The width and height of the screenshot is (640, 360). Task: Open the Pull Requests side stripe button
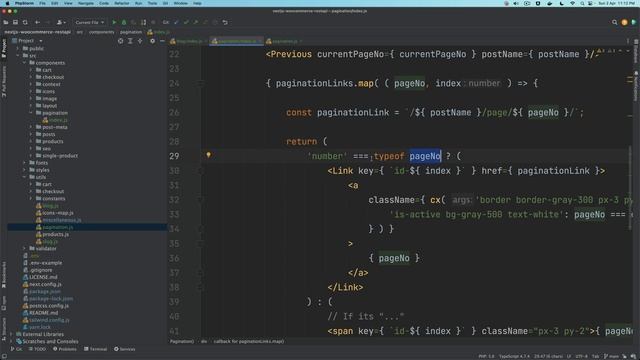pos(4,82)
